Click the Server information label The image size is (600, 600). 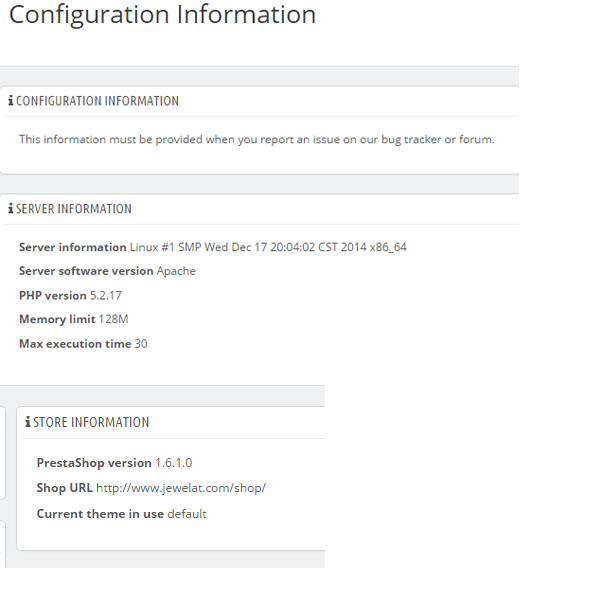(72, 247)
